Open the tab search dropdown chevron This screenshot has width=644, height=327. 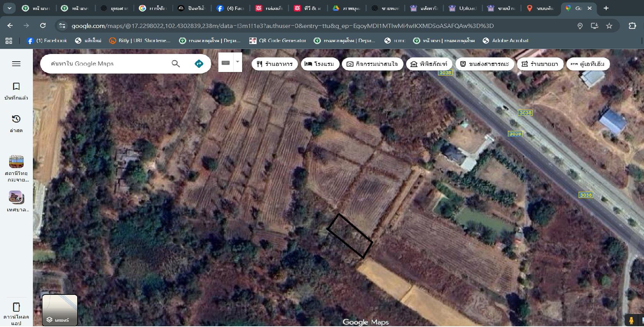tap(9, 8)
